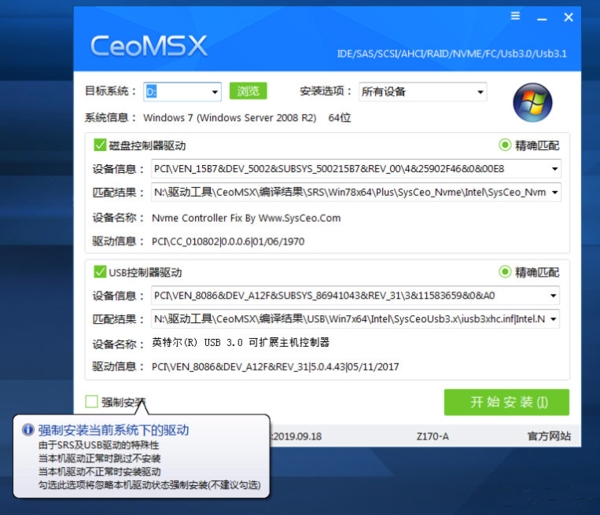600x515 pixels.
Task: Click the 开始安装(I) button
Action: click(507, 402)
